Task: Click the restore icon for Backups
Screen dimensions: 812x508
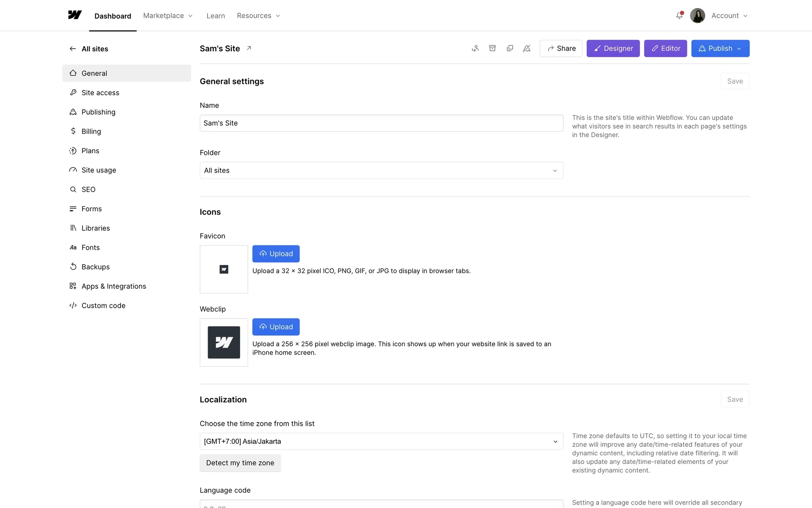Action: click(73, 267)
